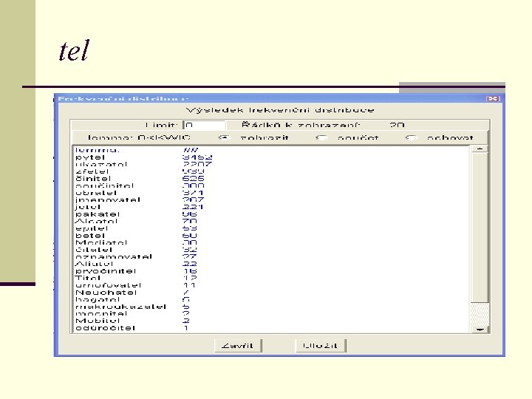Viewport: 532px width, 399px height.
Task: Click the list scrollbar up arrow
Action: [x=480, y=149]
